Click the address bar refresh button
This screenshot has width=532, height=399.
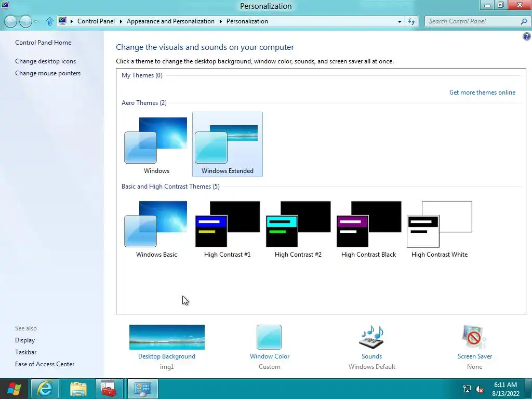pyautogui.click(x=411, y=21)
